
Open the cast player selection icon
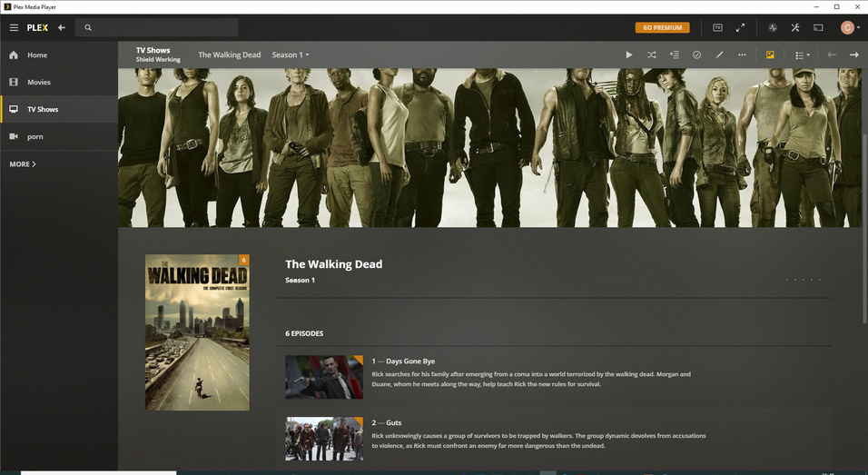(x=818, y=27)
